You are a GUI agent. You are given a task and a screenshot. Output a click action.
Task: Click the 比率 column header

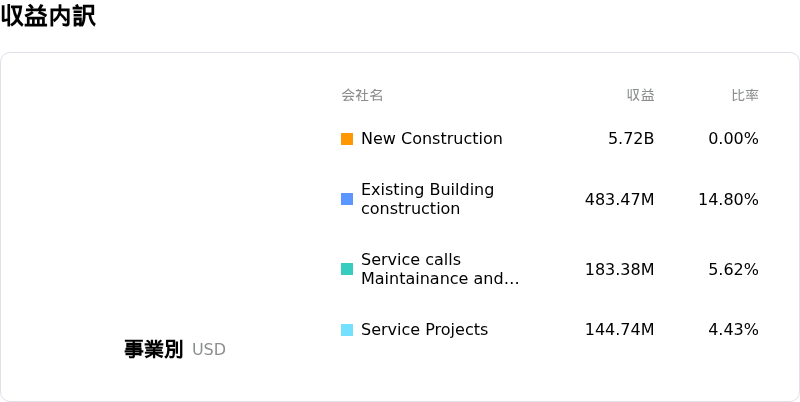(x=745, y=95)
